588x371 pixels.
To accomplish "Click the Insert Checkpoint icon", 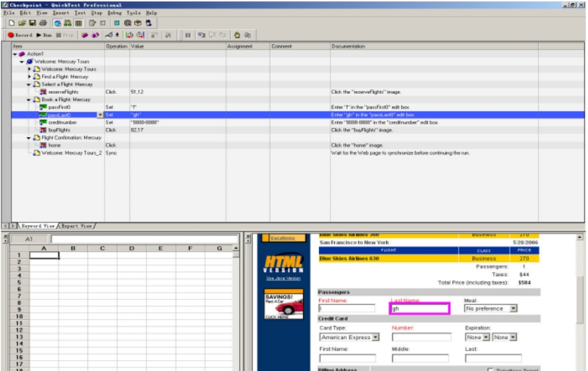I will pyautogui.click(x=108, y=36).
